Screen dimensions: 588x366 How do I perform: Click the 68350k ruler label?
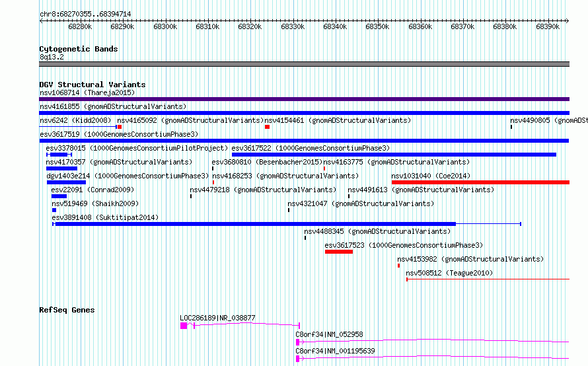click(377, 26)
